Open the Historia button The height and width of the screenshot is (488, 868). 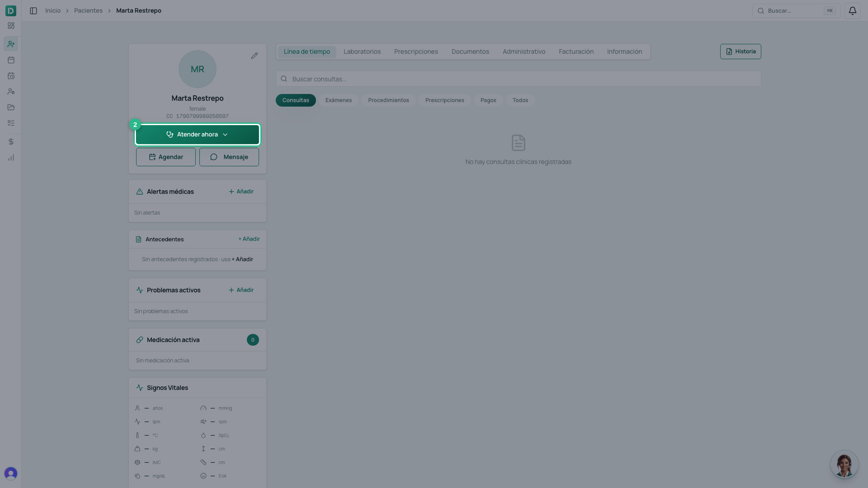pyautogui.click(x=741, y=52)
